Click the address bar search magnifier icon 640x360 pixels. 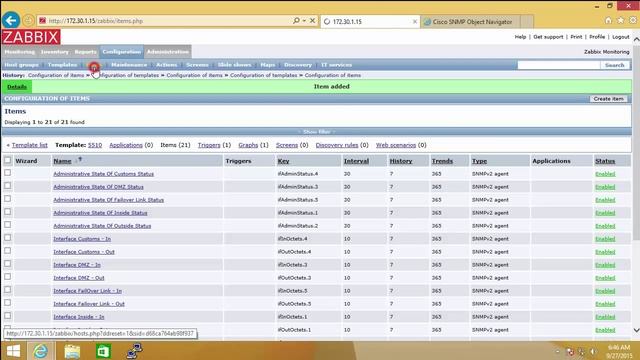296,20
